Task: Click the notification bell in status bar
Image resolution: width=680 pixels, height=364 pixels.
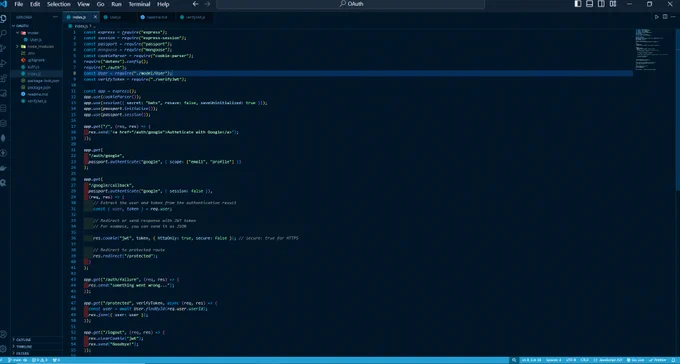Action: (x=673, y=360)
